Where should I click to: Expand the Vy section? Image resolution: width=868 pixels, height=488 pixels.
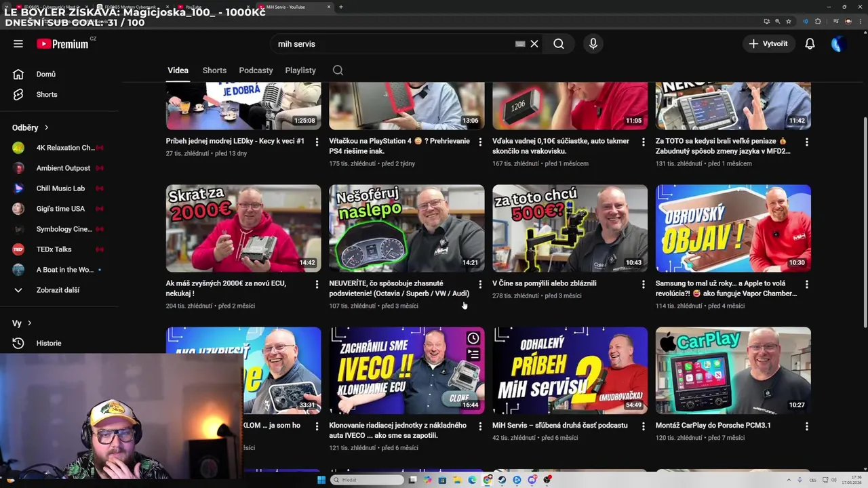pyautogui.click(x=22, y=323)
